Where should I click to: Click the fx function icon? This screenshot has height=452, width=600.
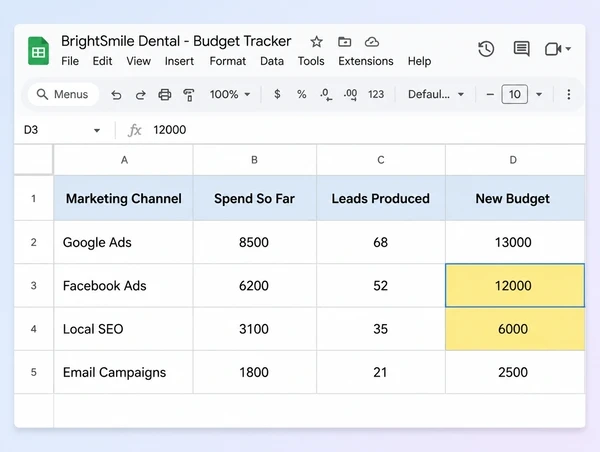[134, 130]
